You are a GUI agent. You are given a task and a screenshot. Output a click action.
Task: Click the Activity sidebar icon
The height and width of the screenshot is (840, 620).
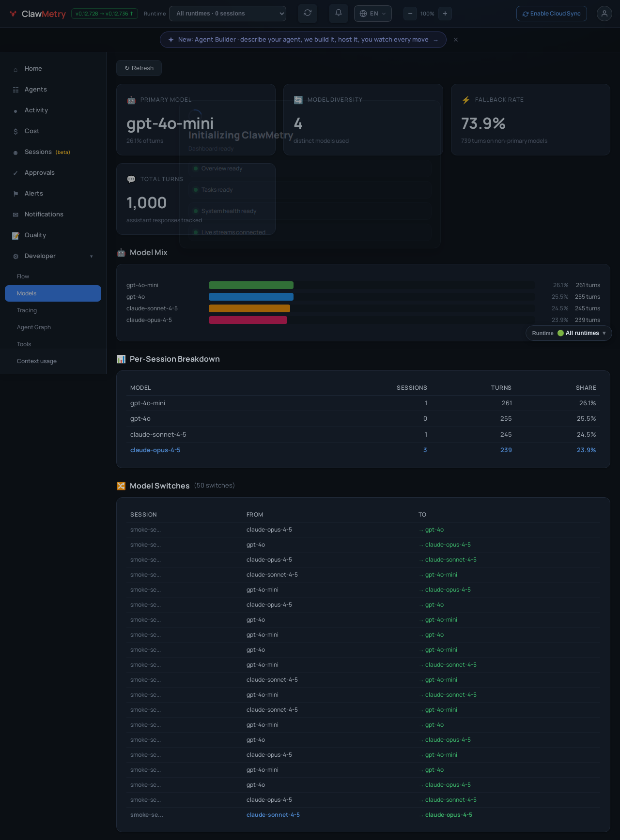(x=15, y=111)
